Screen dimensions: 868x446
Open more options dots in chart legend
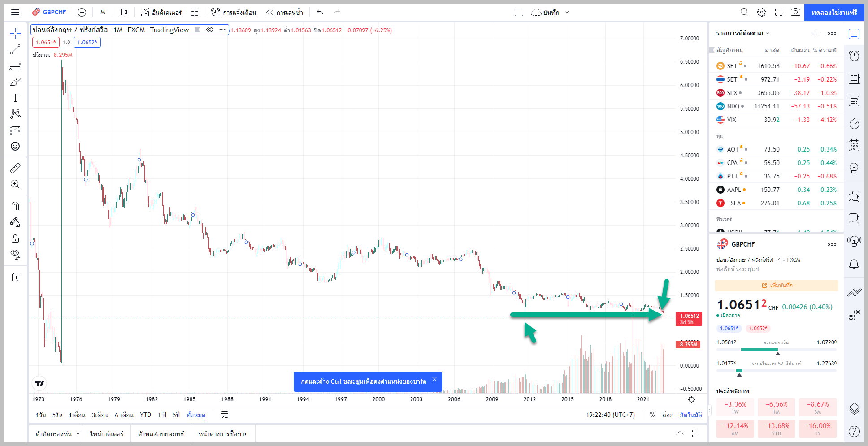tap(222, 30)
